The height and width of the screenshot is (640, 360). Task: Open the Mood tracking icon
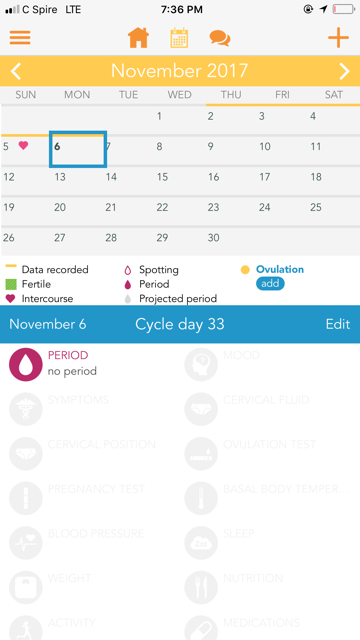tap(201, 364)
